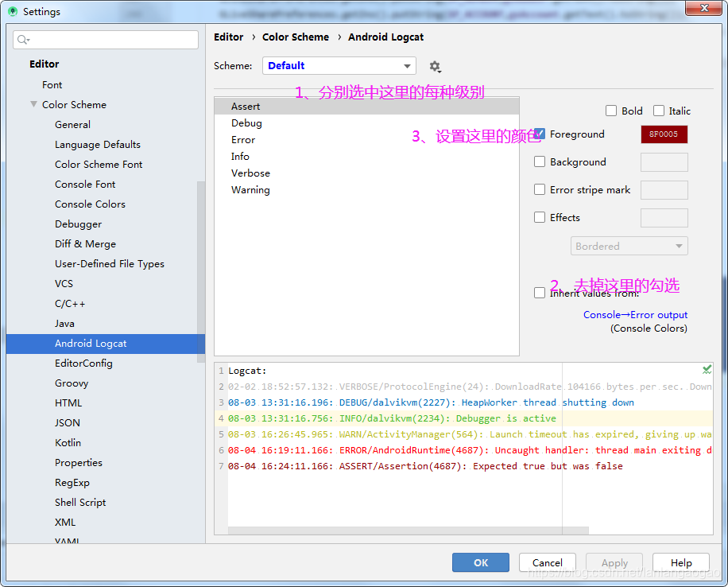Open Foreground color swatch 8F0005
This screenshot has height=587, width=728.
click(664, 134)
